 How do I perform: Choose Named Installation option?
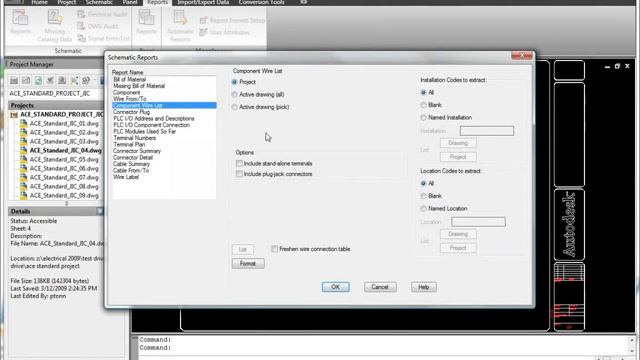(x=423, y=118)
